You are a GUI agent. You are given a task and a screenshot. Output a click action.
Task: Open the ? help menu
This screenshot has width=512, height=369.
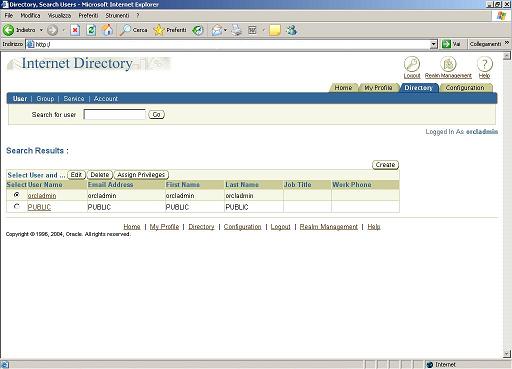(x=138, y=15)
